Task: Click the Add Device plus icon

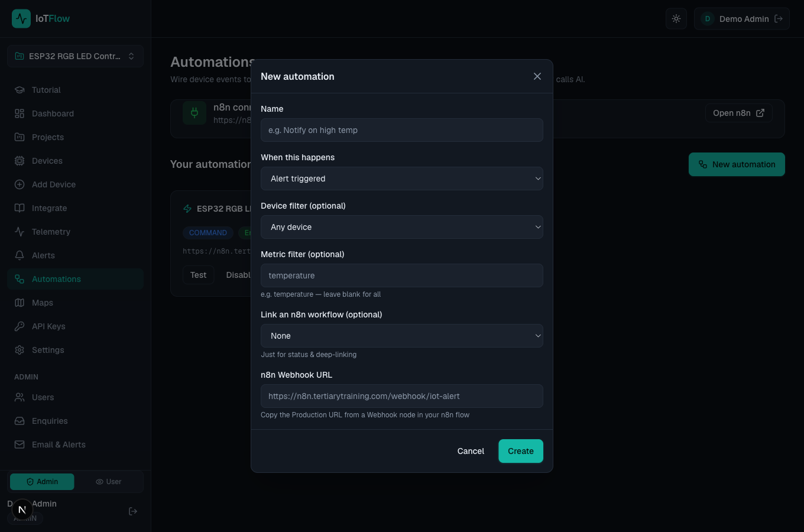Action: [20, 184]
